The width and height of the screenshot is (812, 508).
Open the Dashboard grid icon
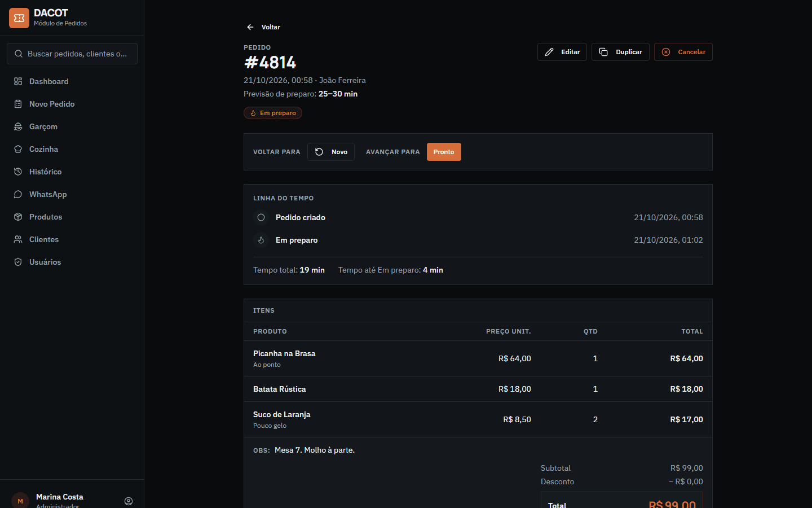(x=18, y=81)
